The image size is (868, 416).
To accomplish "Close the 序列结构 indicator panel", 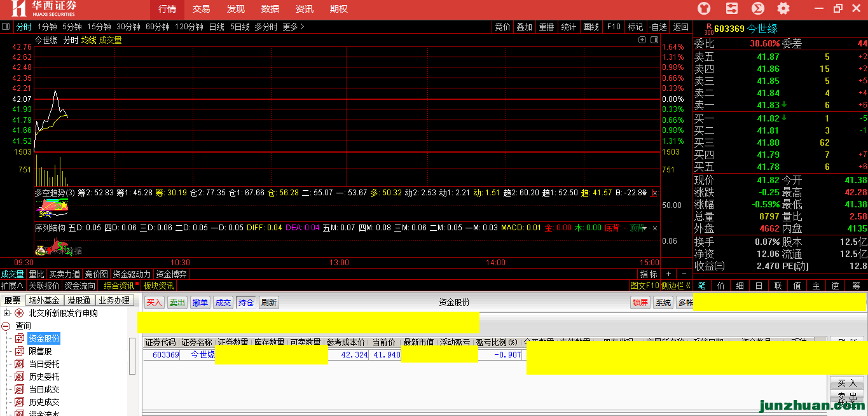I will 654,228.
